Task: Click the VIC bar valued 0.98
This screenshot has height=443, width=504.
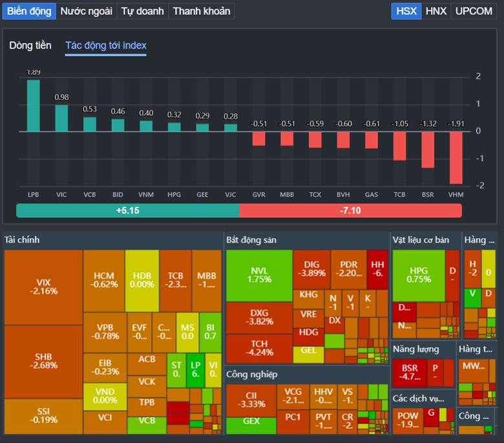Action: [x=61, y=118]
